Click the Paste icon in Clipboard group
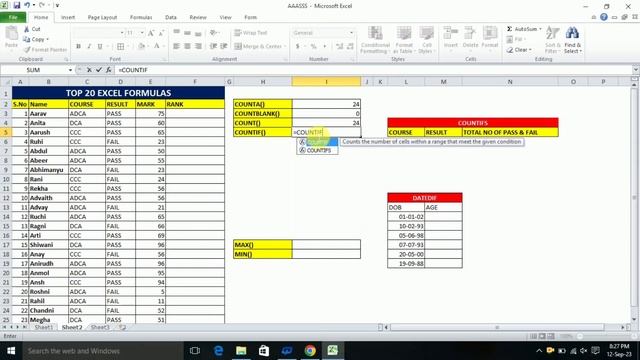Image resolution: width=640 pixels, height=360 pixels. coord(11,34)
